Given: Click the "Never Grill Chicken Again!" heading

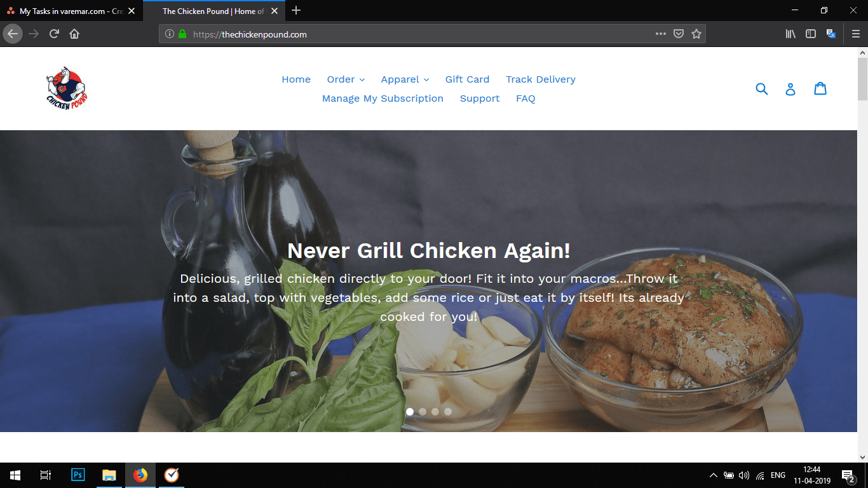Looking at the screenshot, I should click(x=429, y=250).
